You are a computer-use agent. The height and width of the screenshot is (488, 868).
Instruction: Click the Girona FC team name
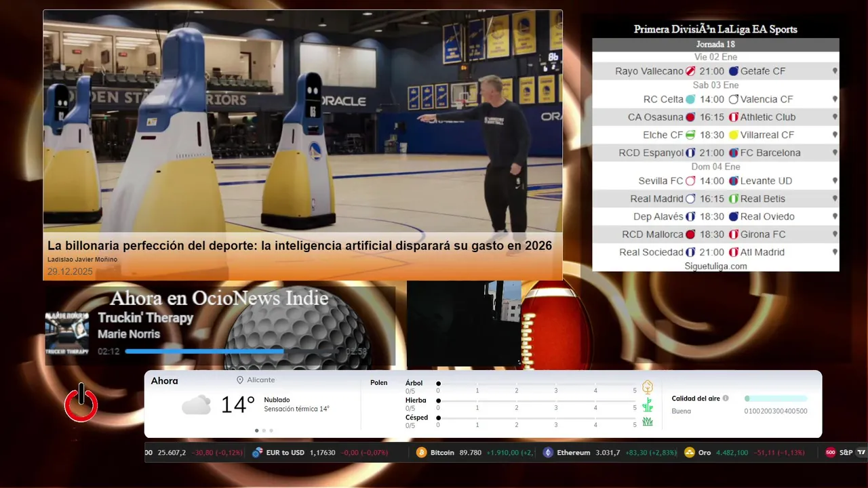click(x=763, y=235)
